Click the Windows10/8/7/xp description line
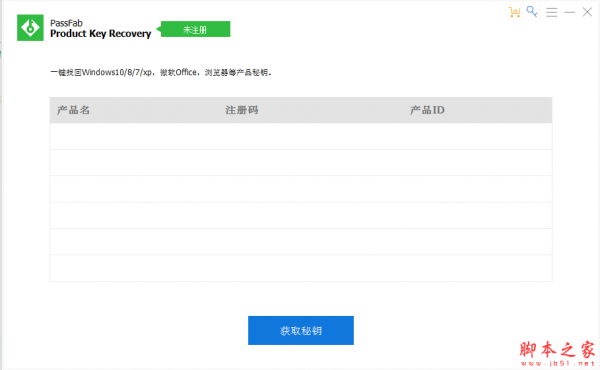600x370 pixels. tap(161, 72)
